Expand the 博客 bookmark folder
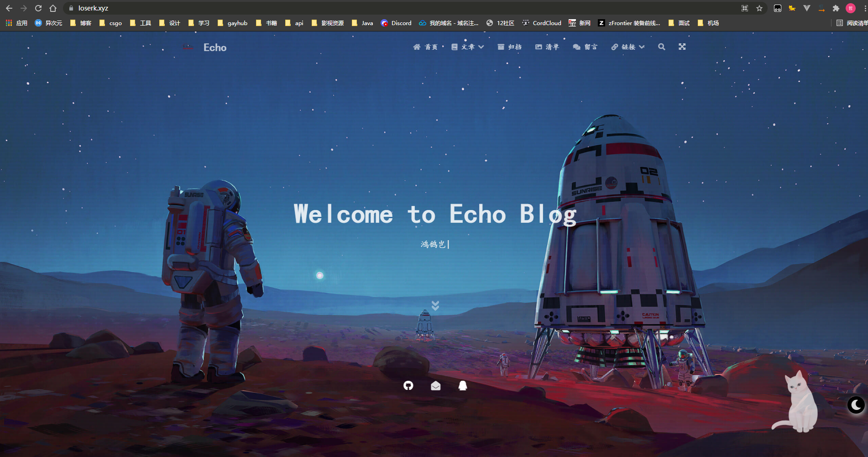This screenshot has width=868, height=457. pyautogui.click(x=81, y=23)
